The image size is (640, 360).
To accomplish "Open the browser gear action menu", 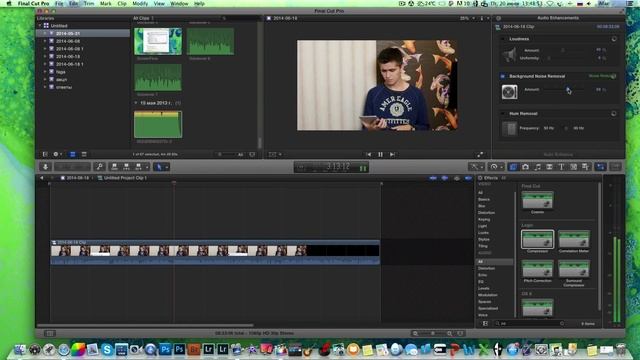I will point(57,154).
